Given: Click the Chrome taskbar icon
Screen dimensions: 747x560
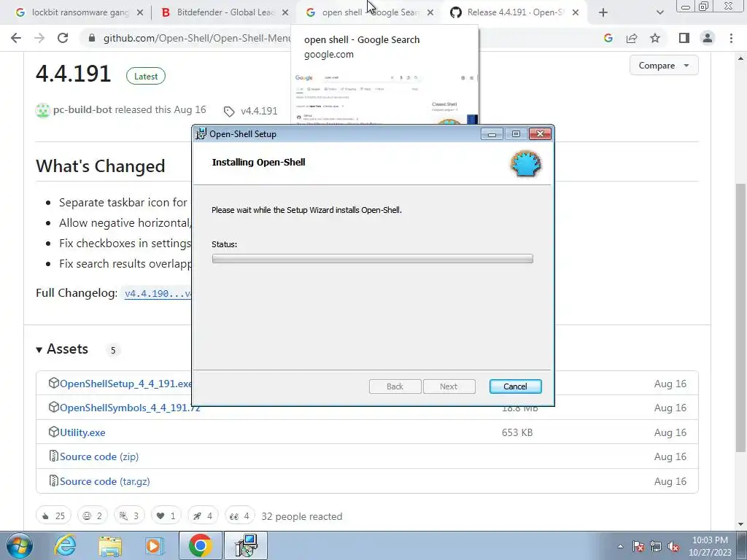Looking at the screenshot, I should point(200,545).
